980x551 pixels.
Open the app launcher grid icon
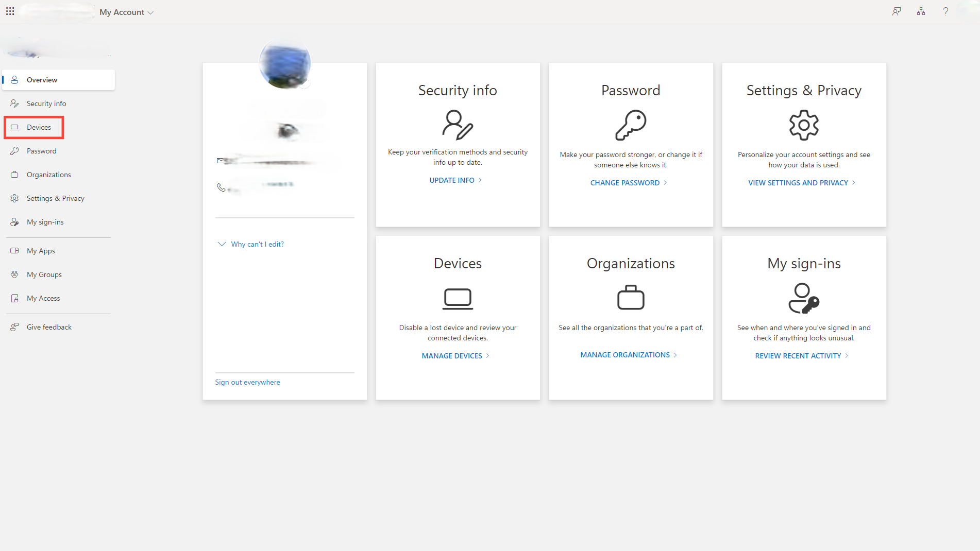[10, 11]
